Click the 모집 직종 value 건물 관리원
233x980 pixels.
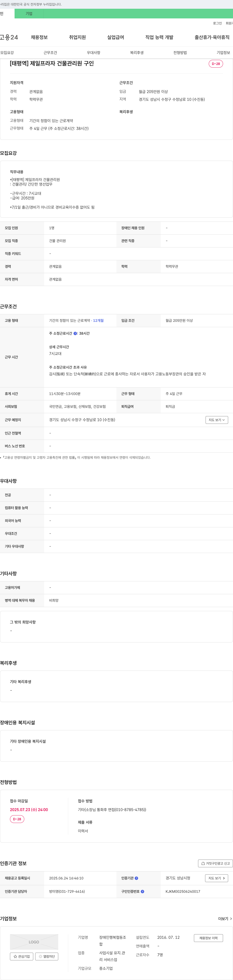point(58,241)
